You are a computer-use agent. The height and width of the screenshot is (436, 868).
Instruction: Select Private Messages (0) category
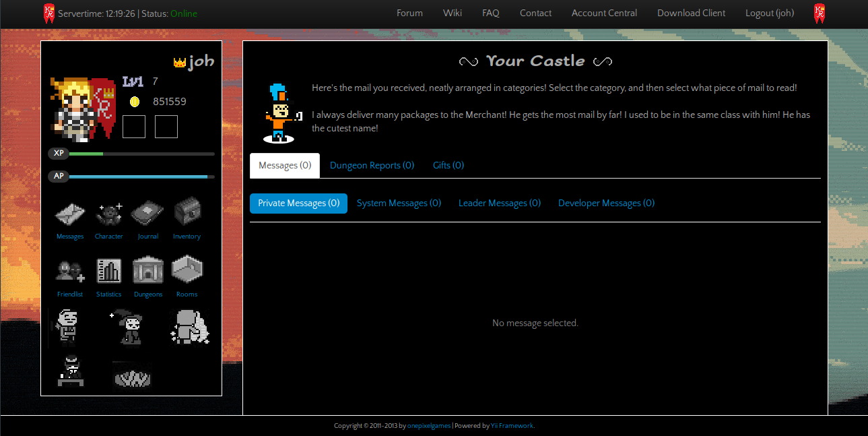[298, 204]
